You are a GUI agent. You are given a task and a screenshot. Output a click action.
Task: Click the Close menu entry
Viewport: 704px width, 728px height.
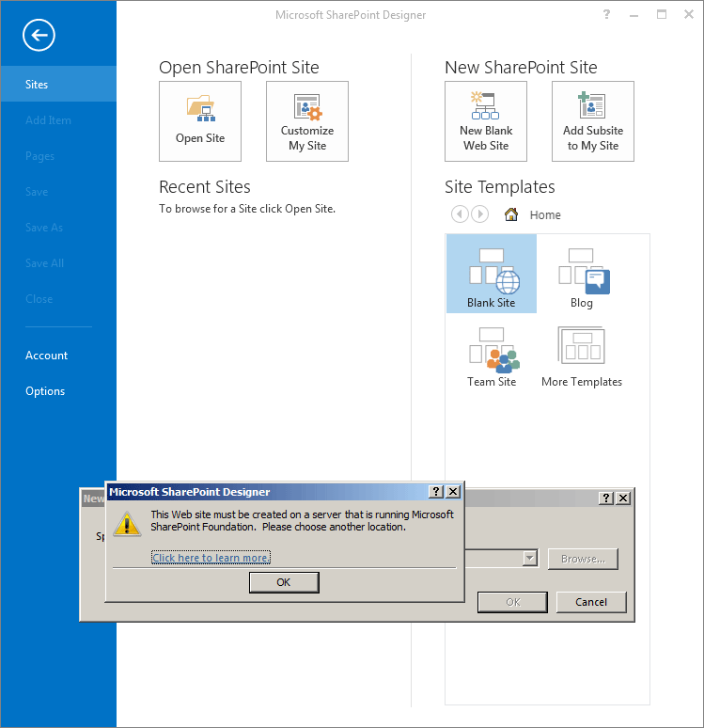coord(39,299)
